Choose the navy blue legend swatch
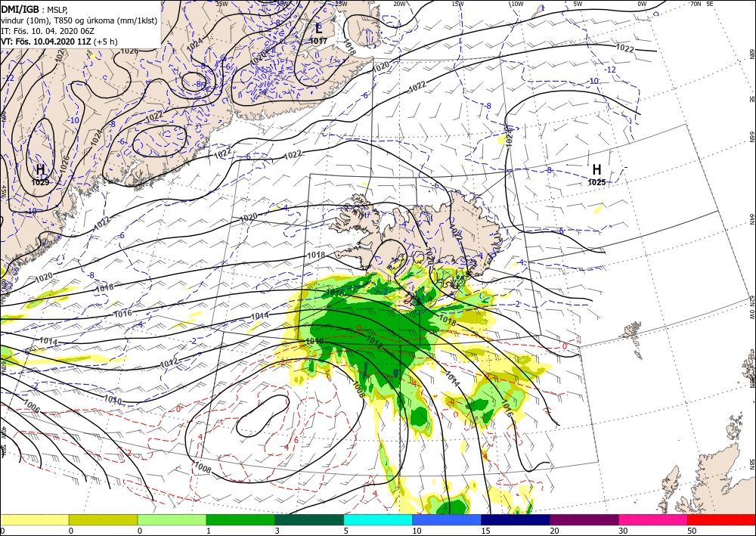Screen dimensions: 756x536 tap(516, 519)
